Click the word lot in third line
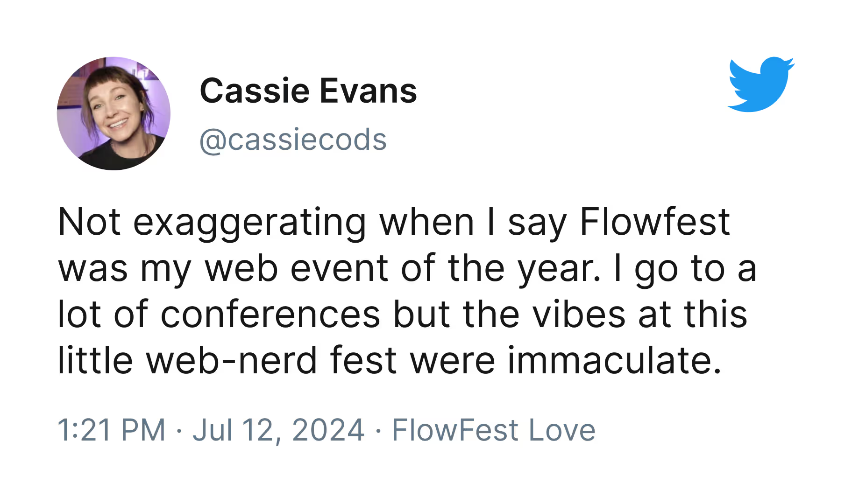This screenshot has width=852, height=504. click(79, 315)
